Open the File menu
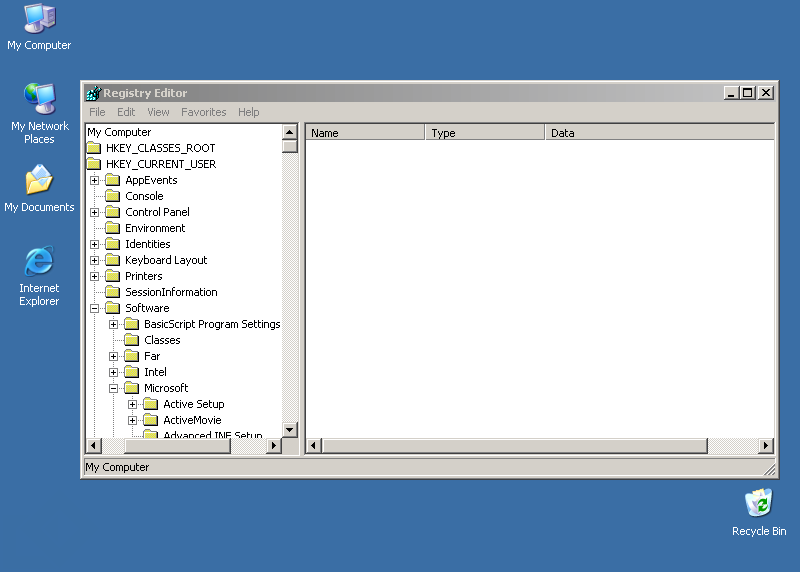The width and height of the screenshot is (800, 572). (97, 112)
